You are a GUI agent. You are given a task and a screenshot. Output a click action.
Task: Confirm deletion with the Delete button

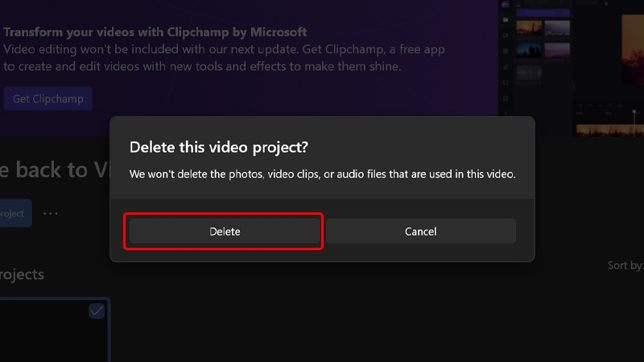[x=225, y=231]
